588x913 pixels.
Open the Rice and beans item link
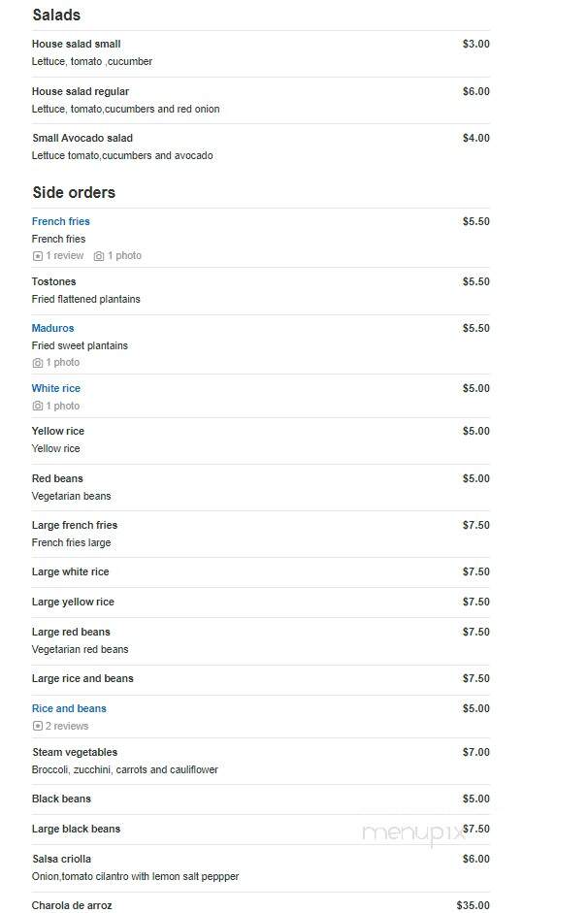[69, 708]
